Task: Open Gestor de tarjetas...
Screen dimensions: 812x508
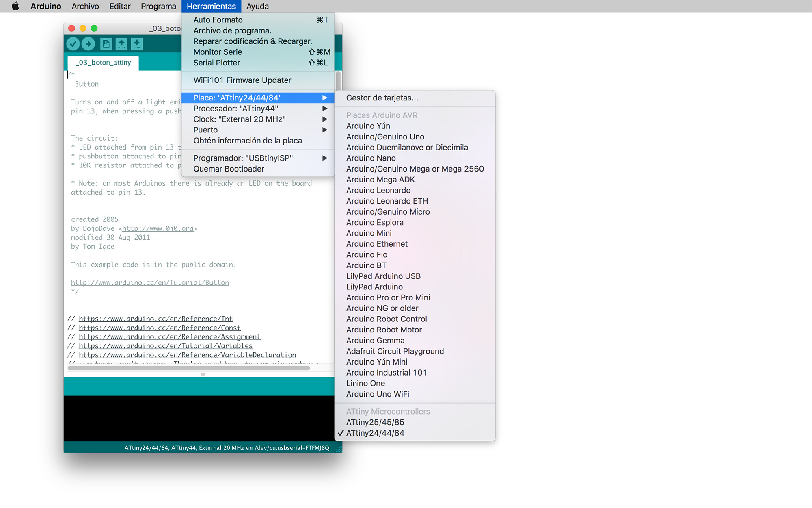Action: coord(415,98)
